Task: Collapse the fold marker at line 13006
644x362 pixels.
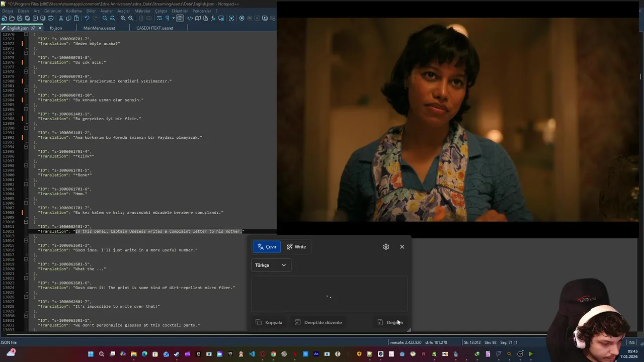Action: (26, 203)
